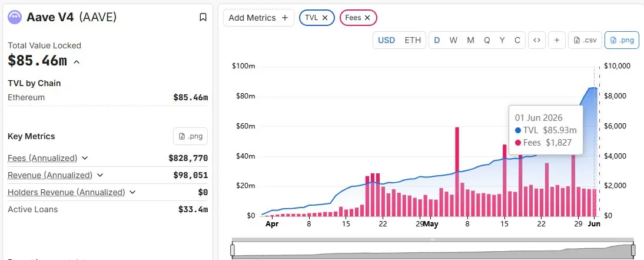
Task: Click the Key Metrics heading
Action: coord(31,136)
